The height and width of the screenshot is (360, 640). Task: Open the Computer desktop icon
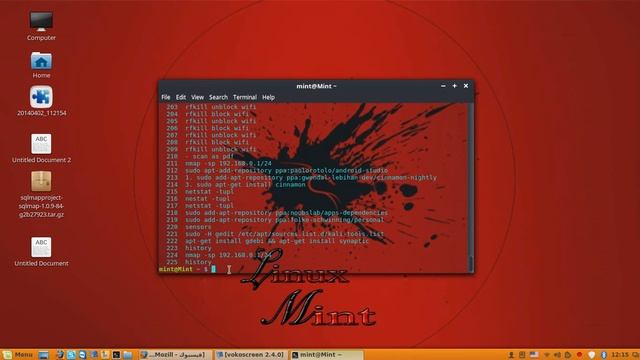(41, 22)
